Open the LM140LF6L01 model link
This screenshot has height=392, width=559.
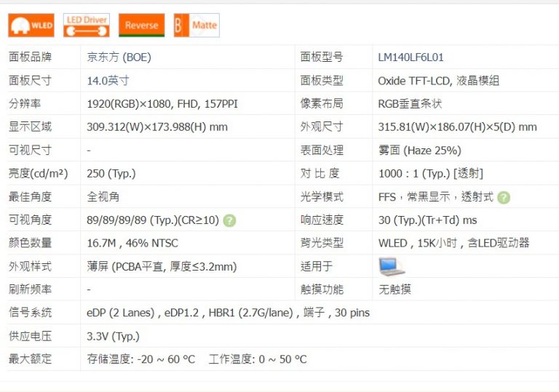pyautogui.click(x=411, y=57)
